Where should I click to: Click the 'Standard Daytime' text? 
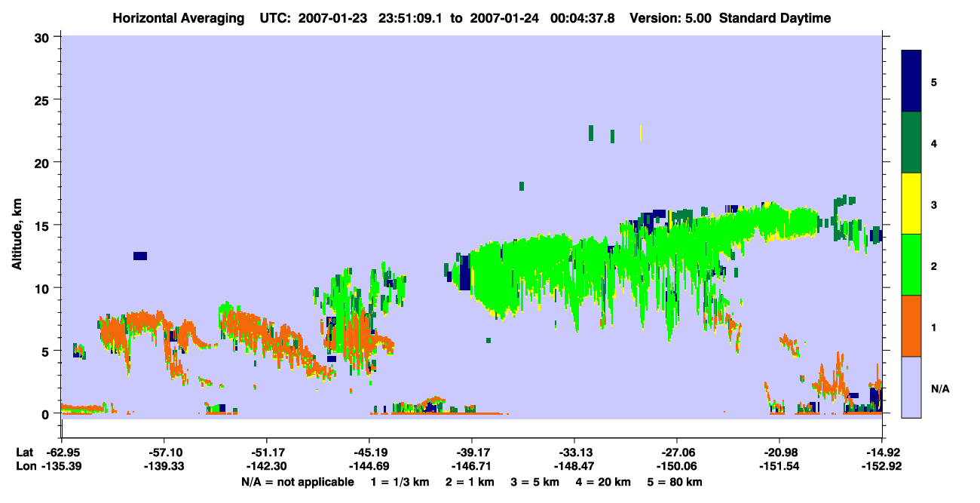tap(775, 18)
